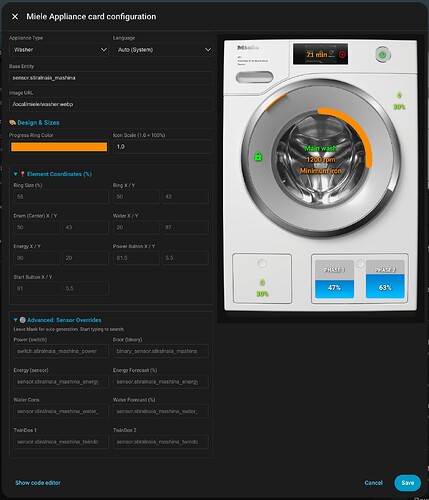Viewport: 429px width, 500px height.
Task: Click the red stop icon on display
Action: 342,54
